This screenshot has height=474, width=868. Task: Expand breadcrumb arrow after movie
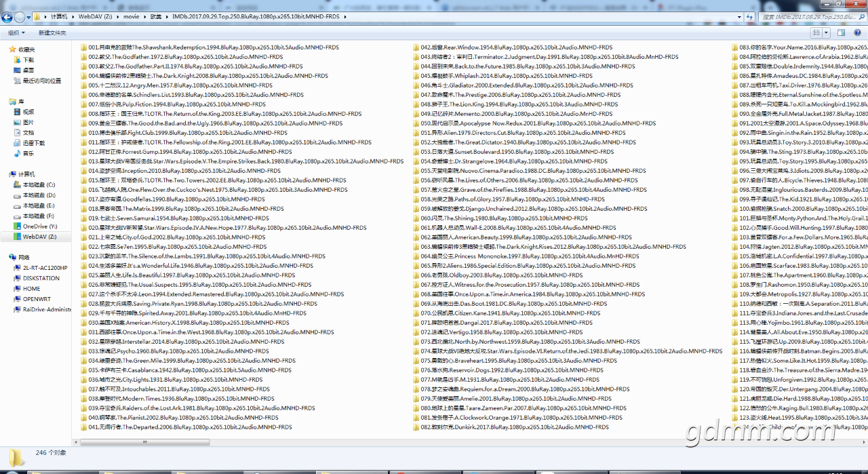(144, 16)
